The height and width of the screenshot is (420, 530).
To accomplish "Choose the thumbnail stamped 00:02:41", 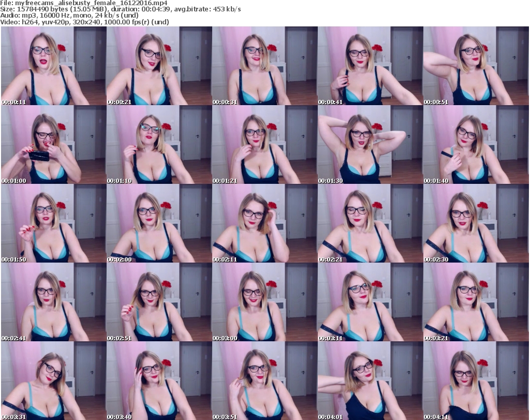I will click(54, 302).
